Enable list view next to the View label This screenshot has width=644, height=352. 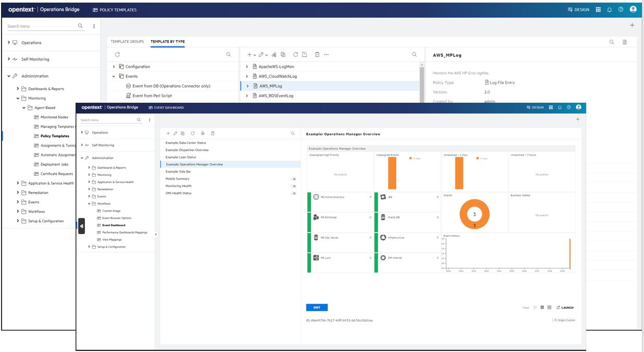[542, 308]
